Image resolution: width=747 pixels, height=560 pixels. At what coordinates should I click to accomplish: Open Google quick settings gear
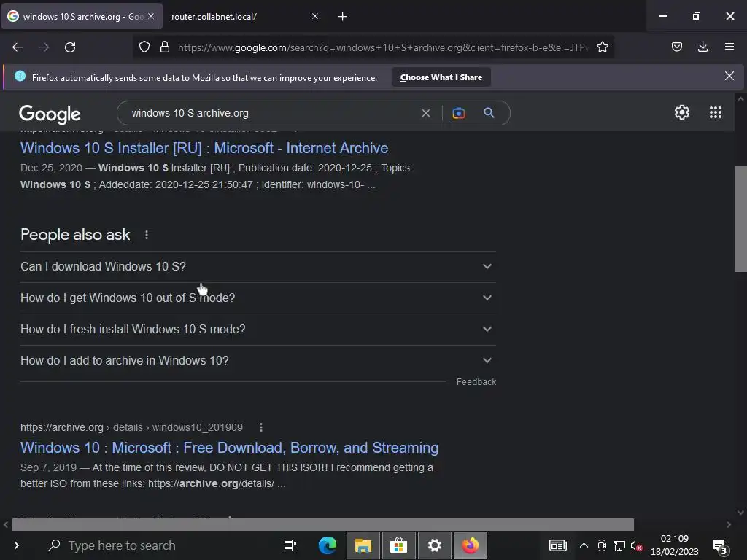tap(682, 112)
